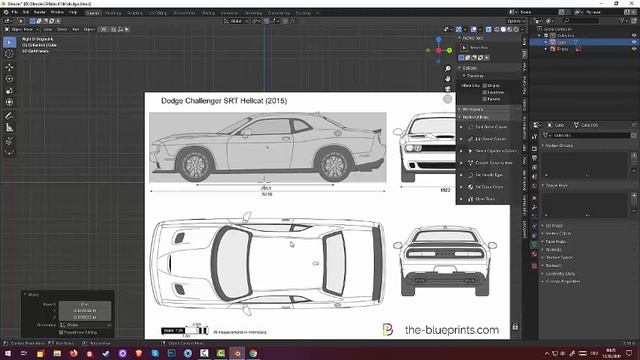The width and height of the screenshot is (640, 360).
Task: Open the Material properties tab icon
Action: [534, 254]
